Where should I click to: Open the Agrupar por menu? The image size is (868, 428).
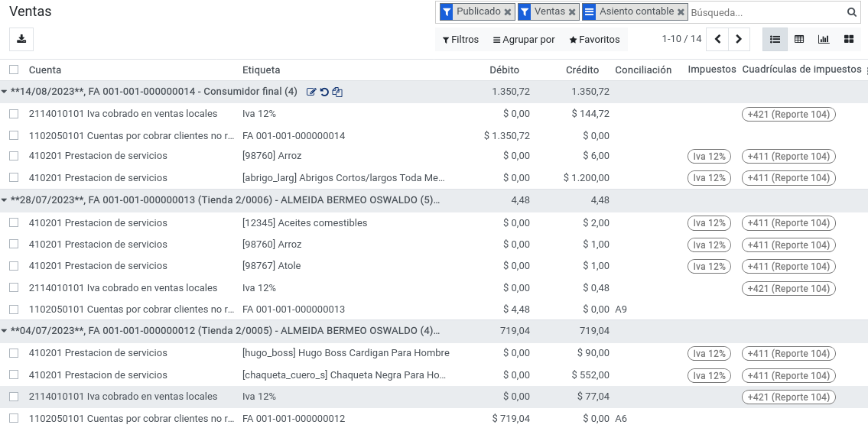click(524, 40)
